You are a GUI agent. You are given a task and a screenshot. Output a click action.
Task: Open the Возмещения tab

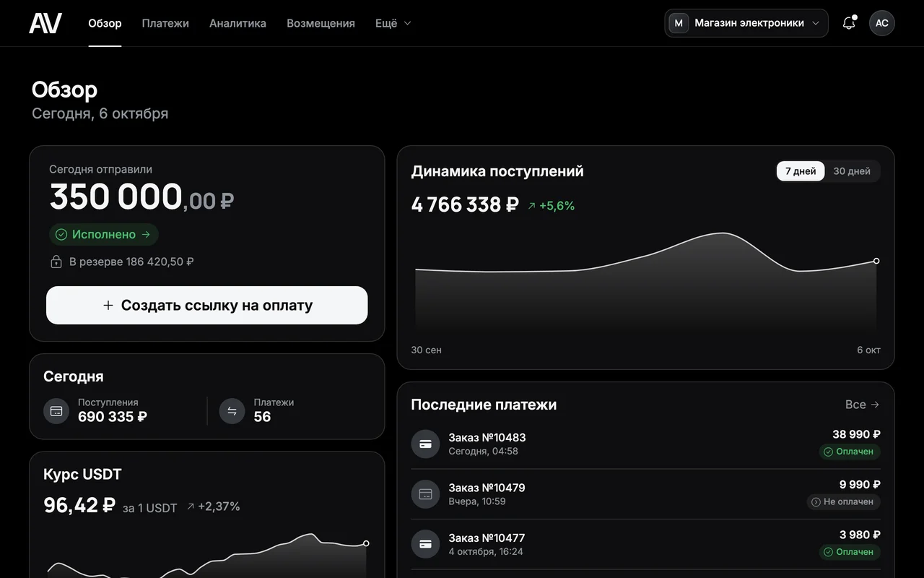[x=321, y=23]
